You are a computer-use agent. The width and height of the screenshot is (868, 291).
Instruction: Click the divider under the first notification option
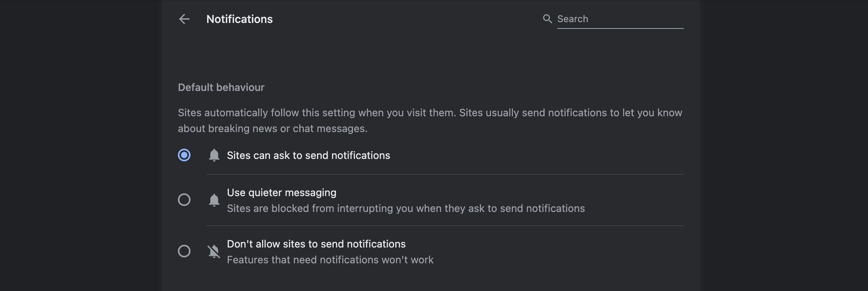(444, 173)
